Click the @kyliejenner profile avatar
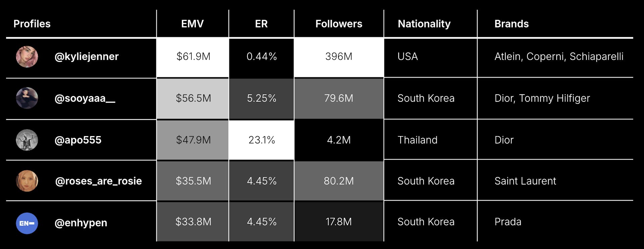This screenshot has width=644, height=249. pos(27,57)
